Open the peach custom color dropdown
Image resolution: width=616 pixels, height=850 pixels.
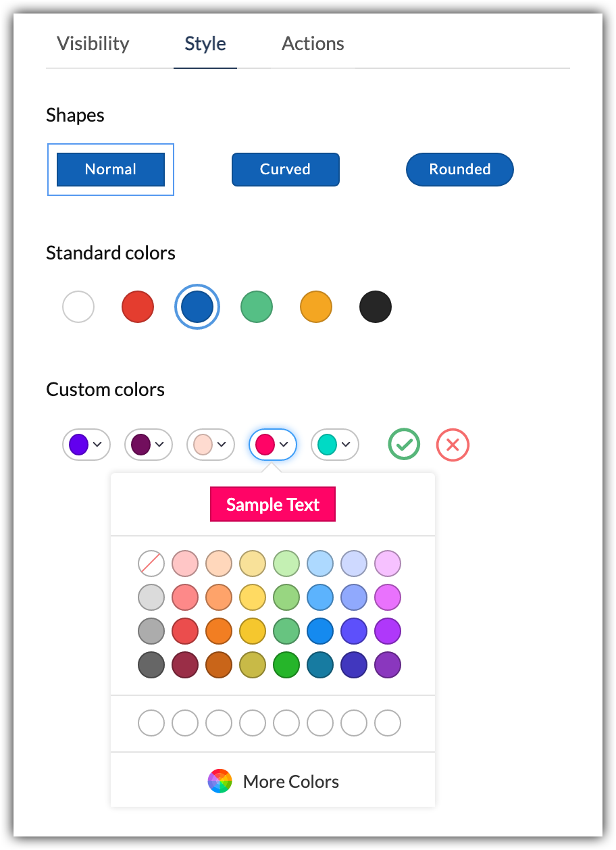(x=211, y=445)
